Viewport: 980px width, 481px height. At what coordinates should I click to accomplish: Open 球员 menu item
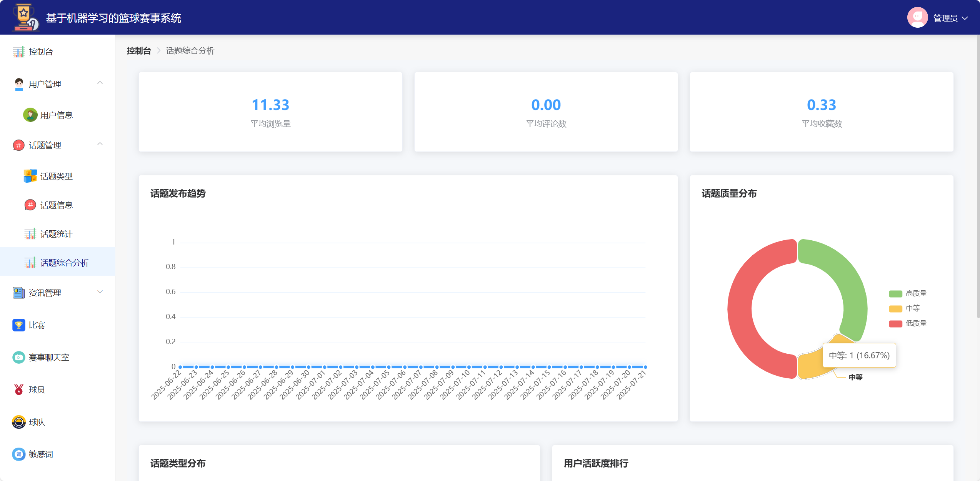(x=58, y=389)
